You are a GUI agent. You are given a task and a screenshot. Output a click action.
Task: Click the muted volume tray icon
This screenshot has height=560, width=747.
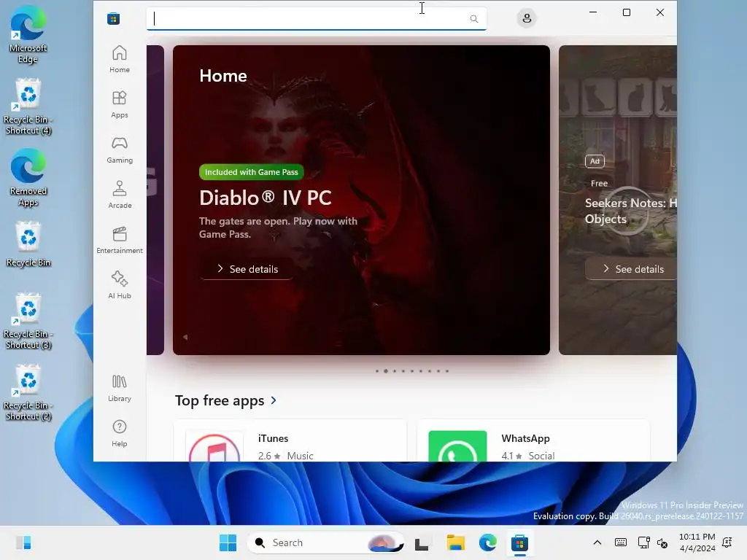662,542
